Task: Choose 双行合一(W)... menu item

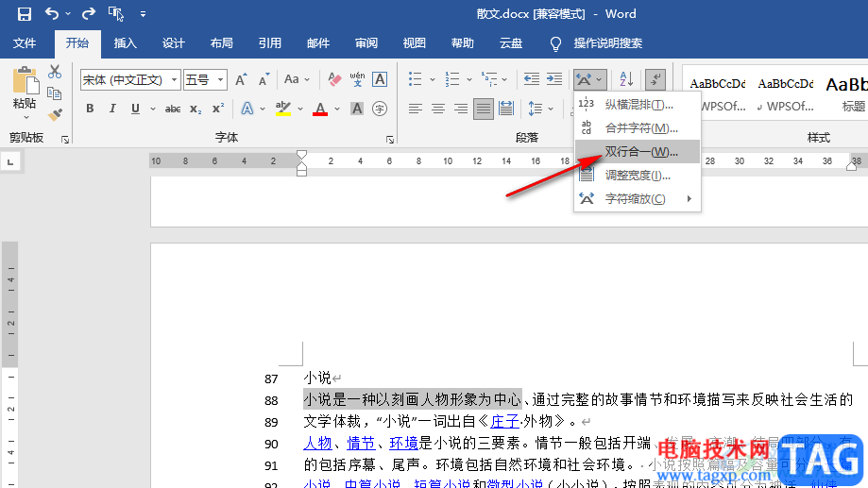Action: pos(638,152)
